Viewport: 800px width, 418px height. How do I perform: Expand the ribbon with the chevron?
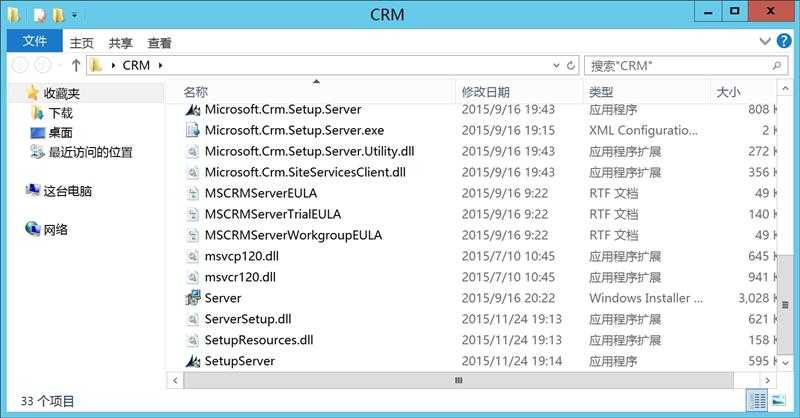pos(764,41)
